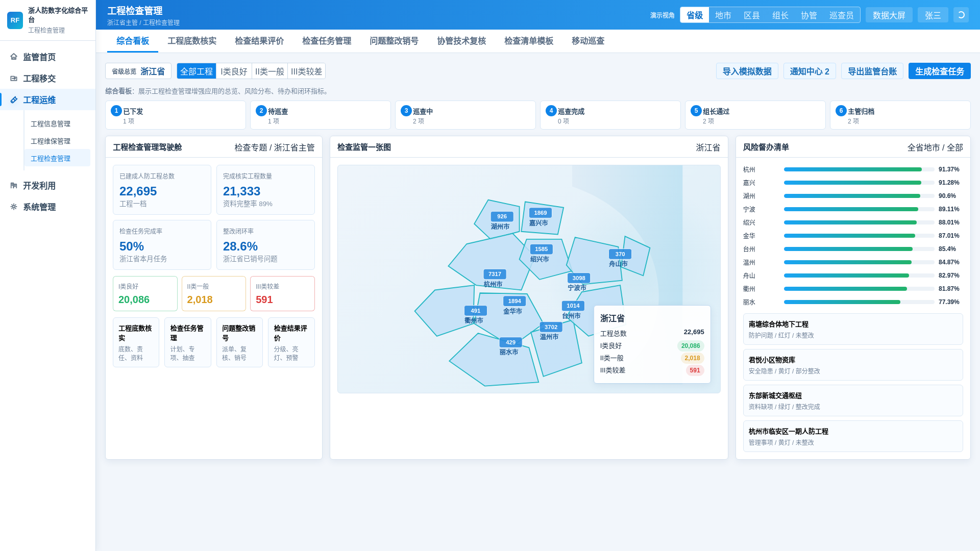Open the 综合看板 tab

coord(133,41)
